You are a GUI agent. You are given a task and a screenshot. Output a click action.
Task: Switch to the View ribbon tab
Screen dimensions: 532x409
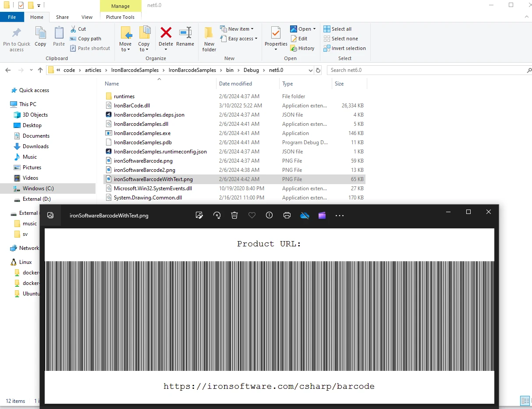[x=87, y=17]
